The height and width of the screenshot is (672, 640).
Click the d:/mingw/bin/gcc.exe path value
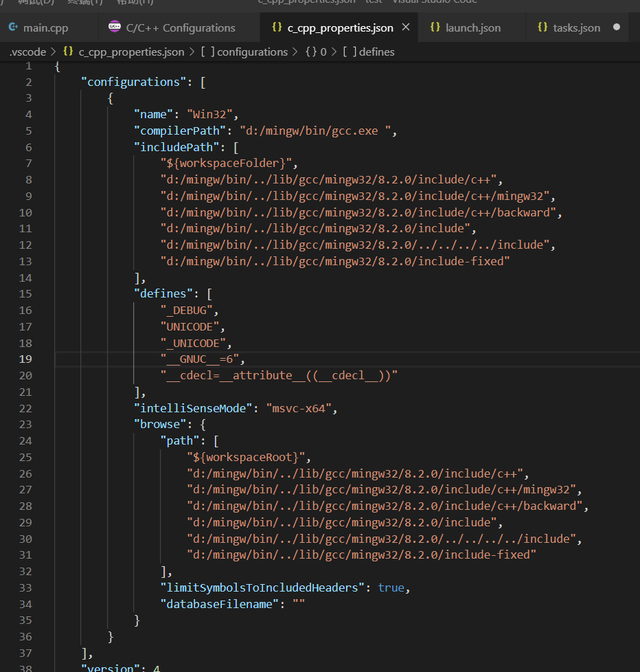tap(315, 131)
